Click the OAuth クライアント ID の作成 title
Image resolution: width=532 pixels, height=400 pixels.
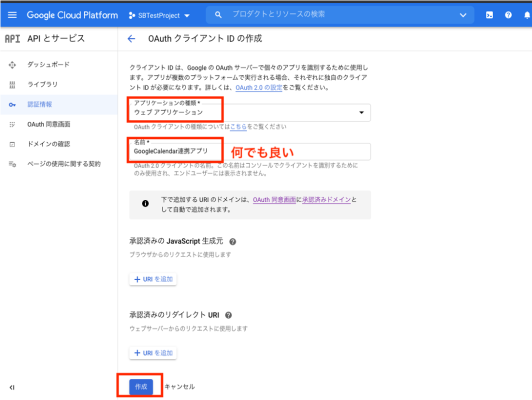click(205, 39)
